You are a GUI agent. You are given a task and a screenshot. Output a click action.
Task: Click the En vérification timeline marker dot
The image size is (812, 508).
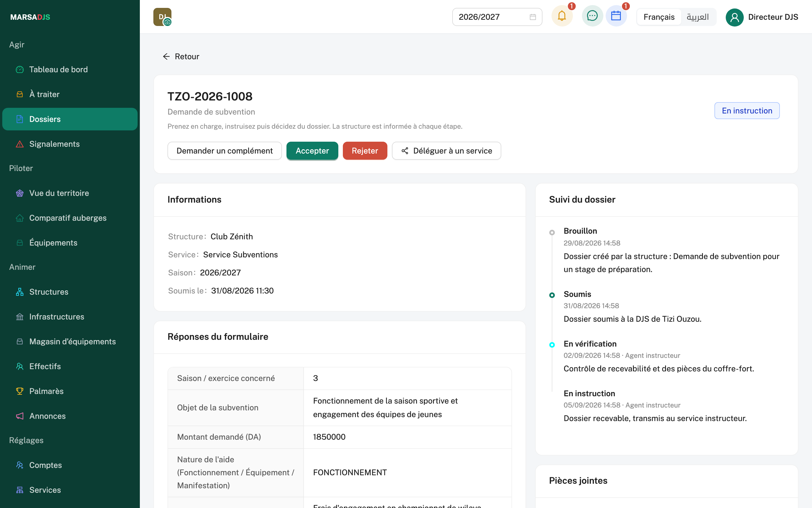pyautogui.click(x=552, y=345)
